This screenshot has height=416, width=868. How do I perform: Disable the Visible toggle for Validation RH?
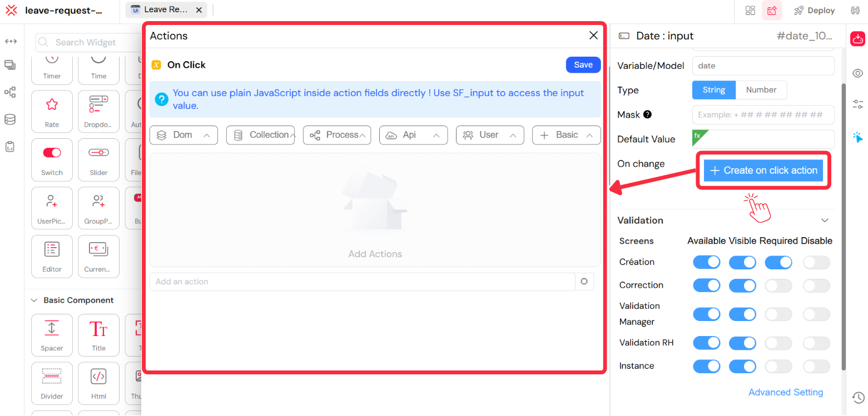pos(743,343)
